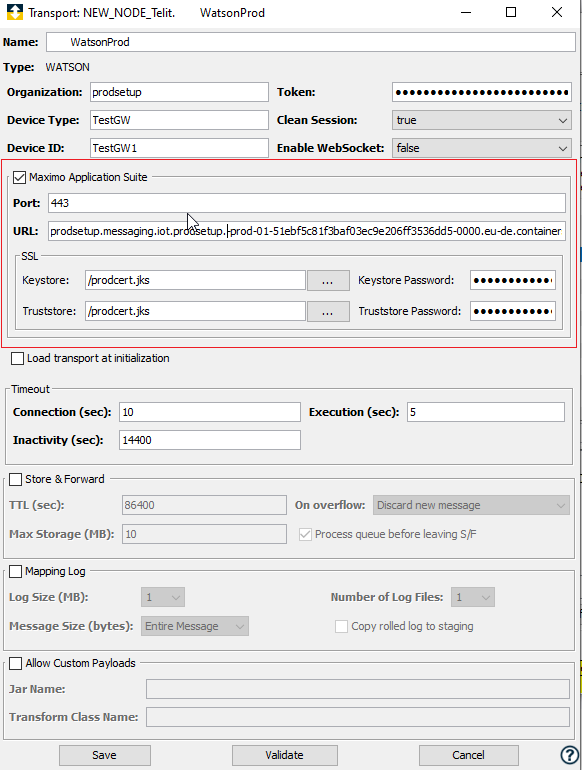Maximize the Transport dialog window
This screenshot has height=775, width=587.
[511, 12]
